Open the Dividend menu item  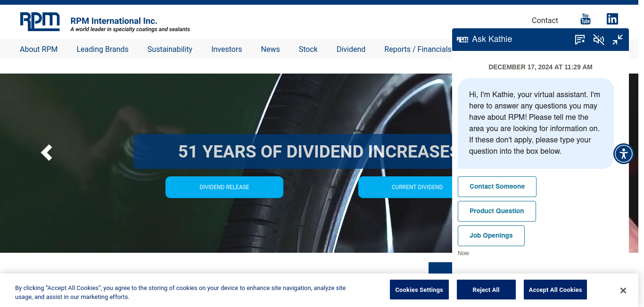(x=351, y=49)
